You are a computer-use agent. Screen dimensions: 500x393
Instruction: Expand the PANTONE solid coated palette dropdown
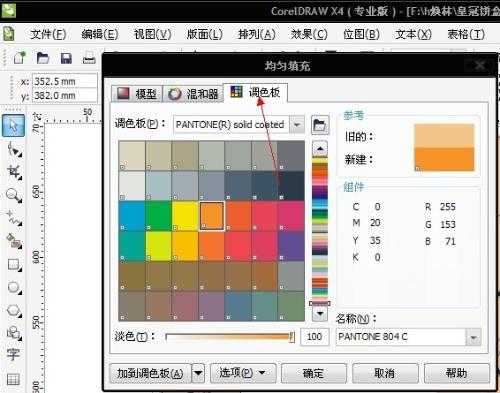click(297, 125)
